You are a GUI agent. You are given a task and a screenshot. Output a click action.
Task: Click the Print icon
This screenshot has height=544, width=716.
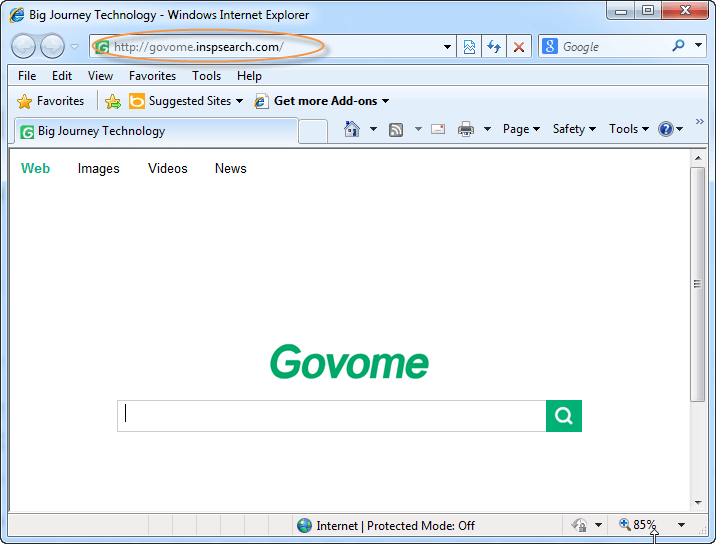[466, 129]
